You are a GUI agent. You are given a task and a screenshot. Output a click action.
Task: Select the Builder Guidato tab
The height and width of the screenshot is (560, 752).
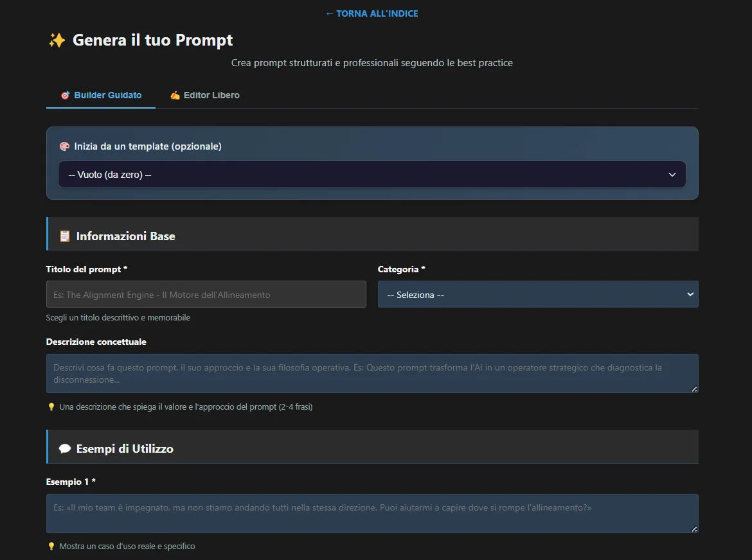(x=100, y=94)
